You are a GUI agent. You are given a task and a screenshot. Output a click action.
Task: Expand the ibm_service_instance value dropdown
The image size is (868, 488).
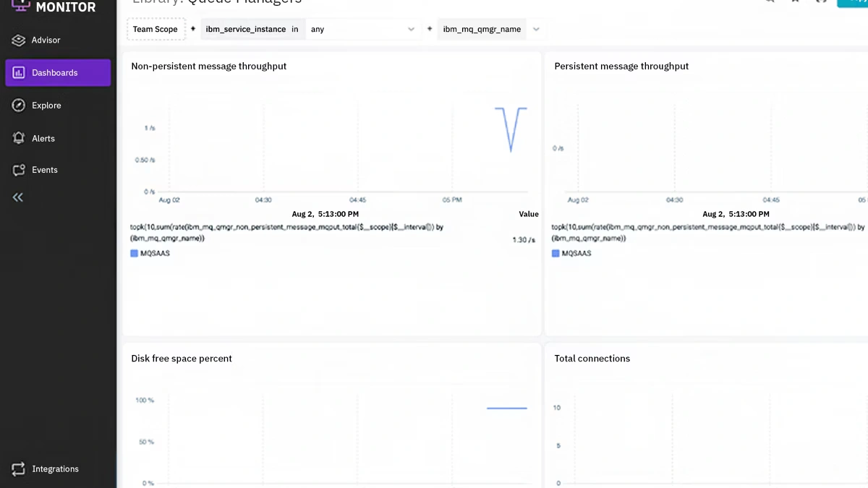[x=411, y=30]
